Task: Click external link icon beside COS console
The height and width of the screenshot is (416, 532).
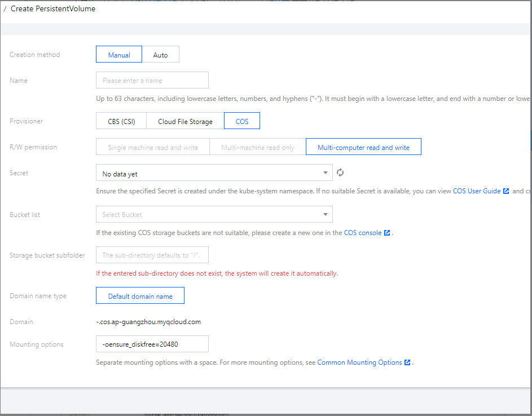Action: [387, 233]
